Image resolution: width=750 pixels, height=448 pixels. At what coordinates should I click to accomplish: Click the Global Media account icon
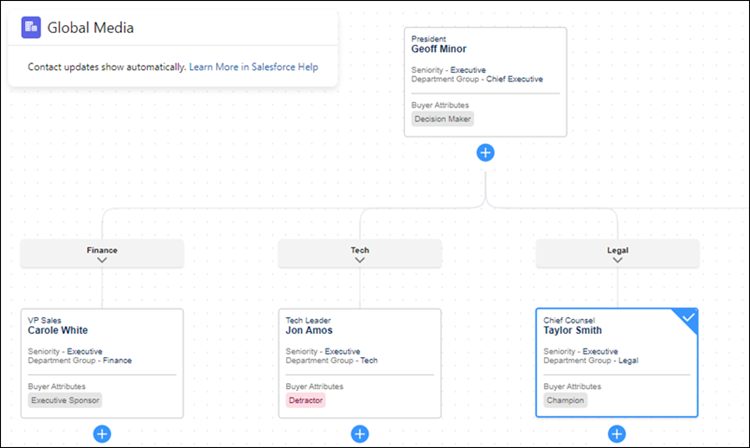coord(32,28)
